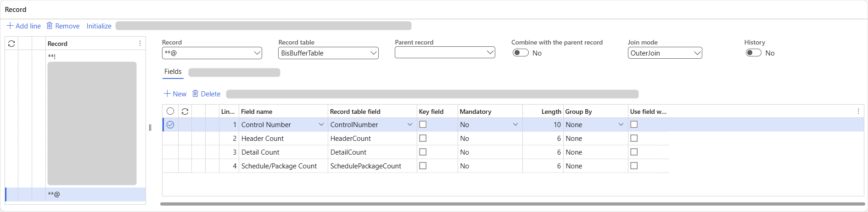The height and width of the screenshot is (212, 868).
Task: Click the Initialize button
Action: tap(99, 26)
